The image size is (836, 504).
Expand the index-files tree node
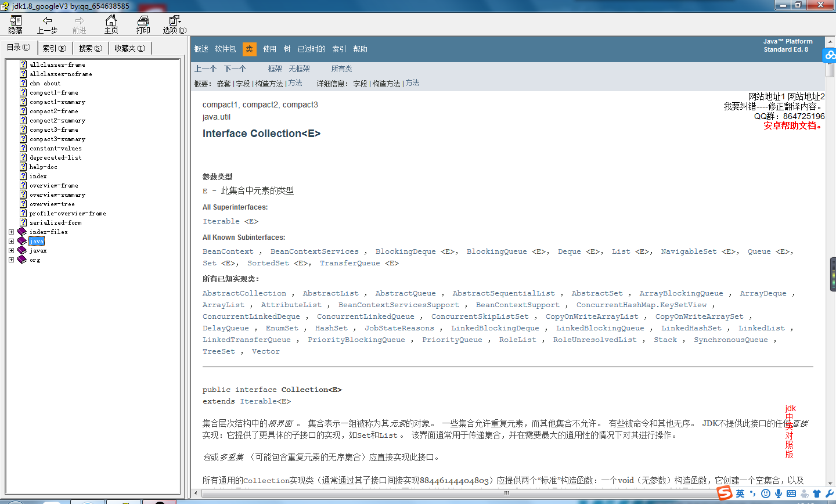click(x=11, y=232)
